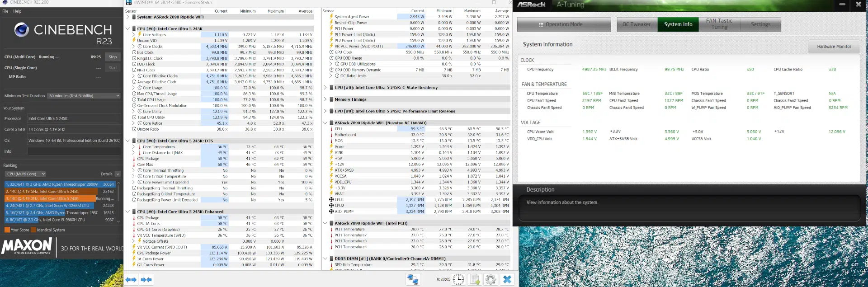
Task: Switch to OC Tweaker tab in A-Tuning
Action: pyautogui.click(x=637, y=24)
